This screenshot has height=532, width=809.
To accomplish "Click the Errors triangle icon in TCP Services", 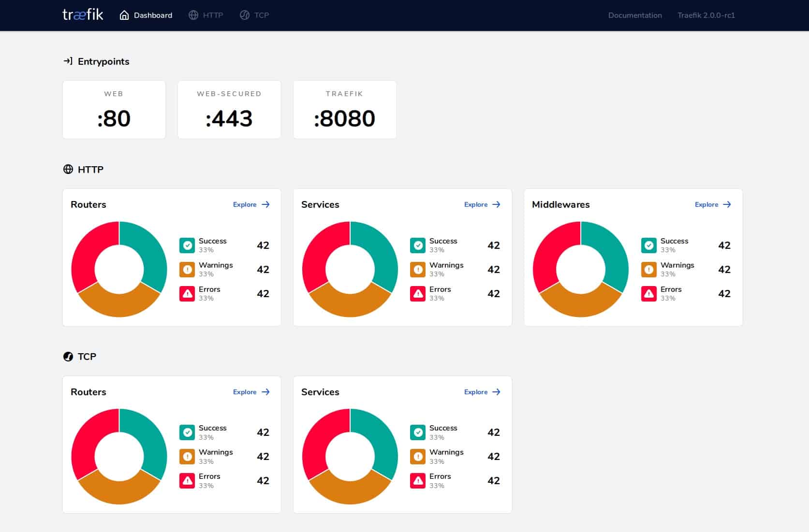I will (418, 481).
